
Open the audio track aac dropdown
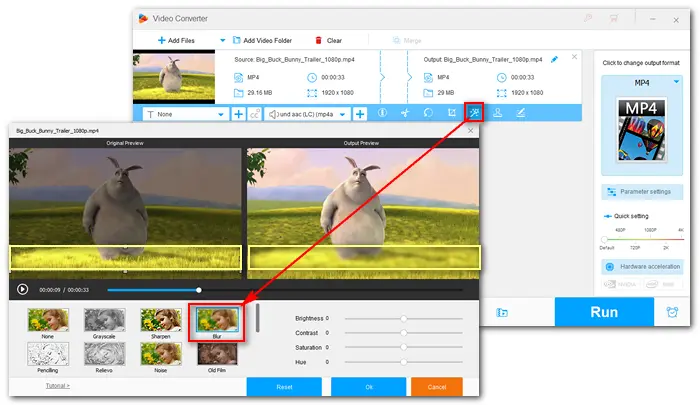(x=307, y=114)
